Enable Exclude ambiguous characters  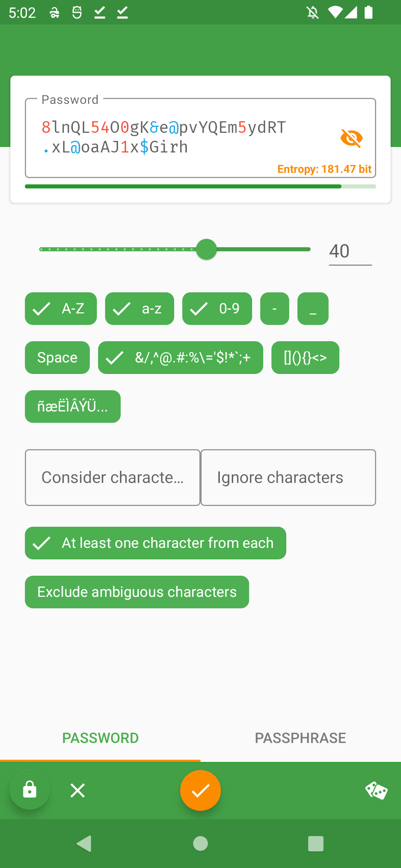(x=137, y=592)
